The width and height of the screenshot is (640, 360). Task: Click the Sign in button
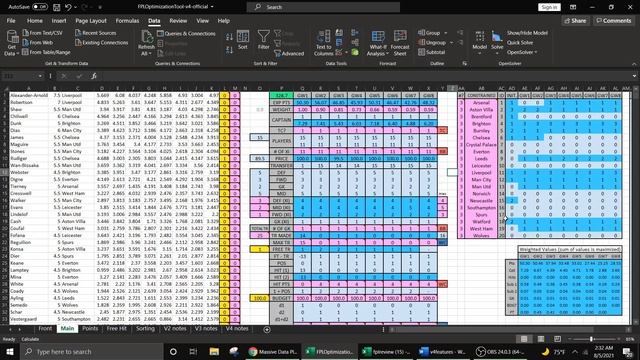549,7
